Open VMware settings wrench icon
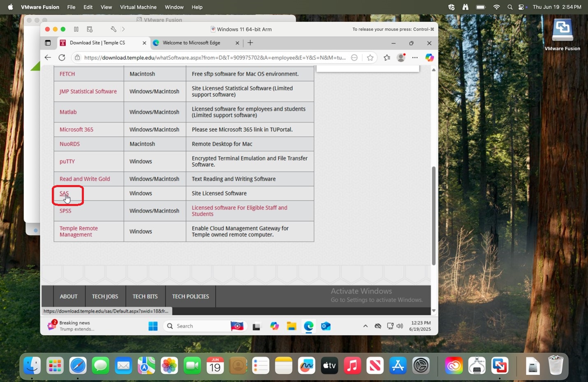 pos(113,29)
